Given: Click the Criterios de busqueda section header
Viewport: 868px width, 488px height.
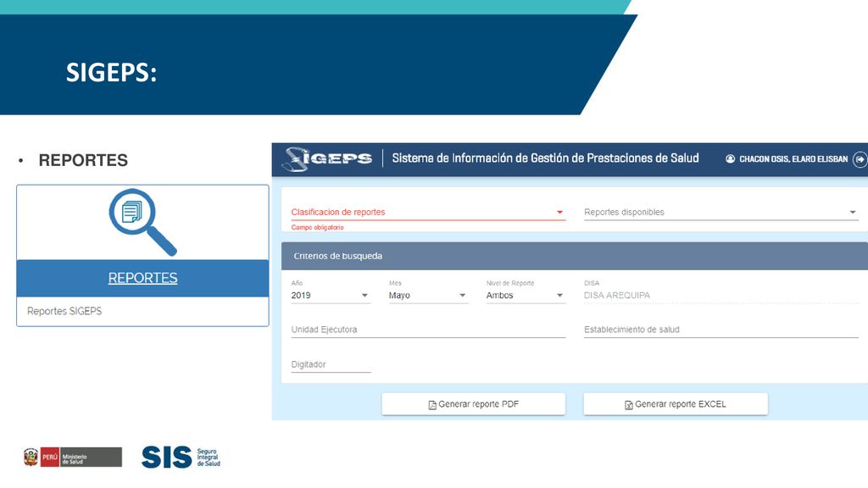Looking at the screenshot, I should 574,256.
